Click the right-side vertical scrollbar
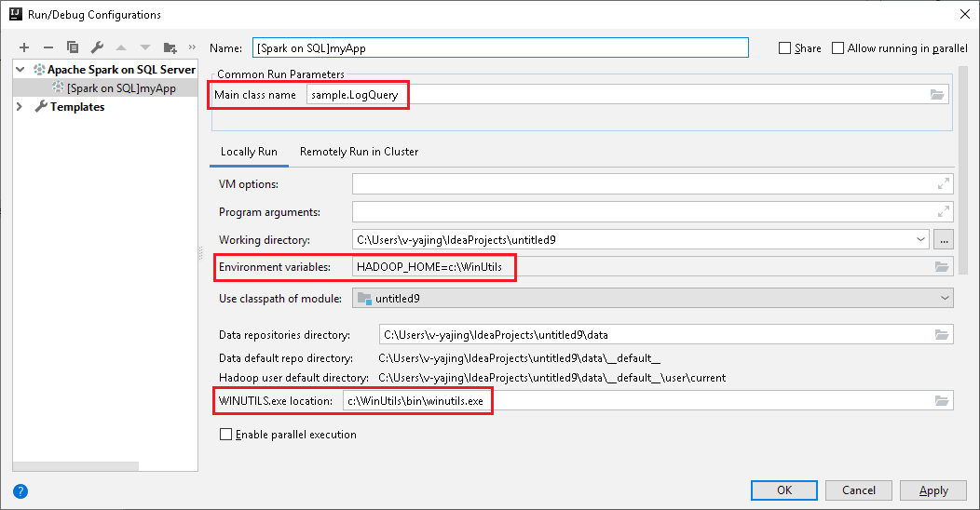Image resolution: width=980 pixels, height=510 pixels. 962,171
